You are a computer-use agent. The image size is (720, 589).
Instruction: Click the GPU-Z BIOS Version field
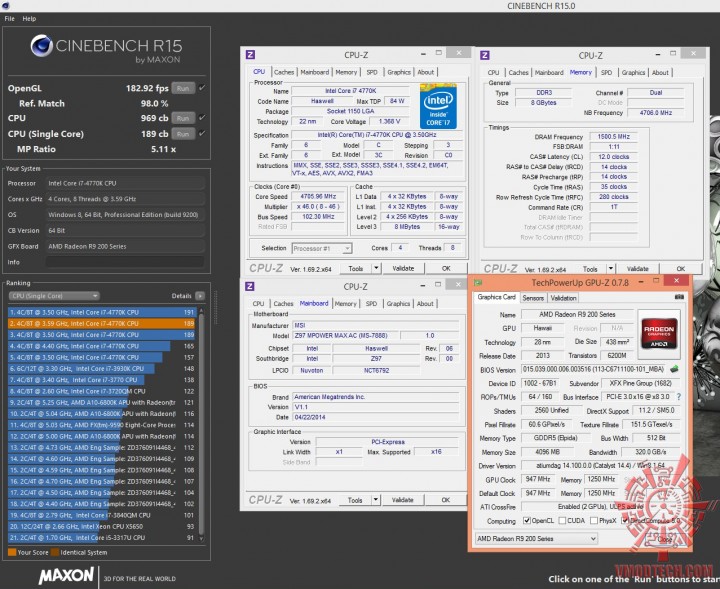(x=595, y=369)
